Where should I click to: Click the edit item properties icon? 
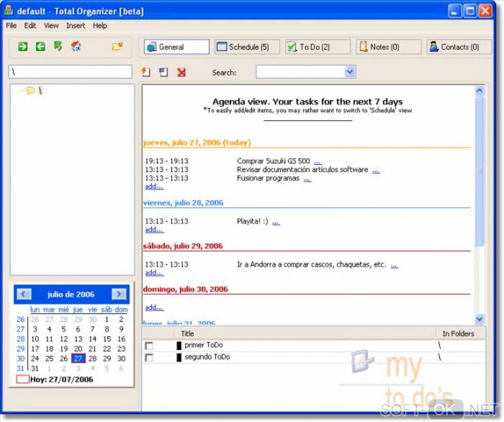point(164,72)
